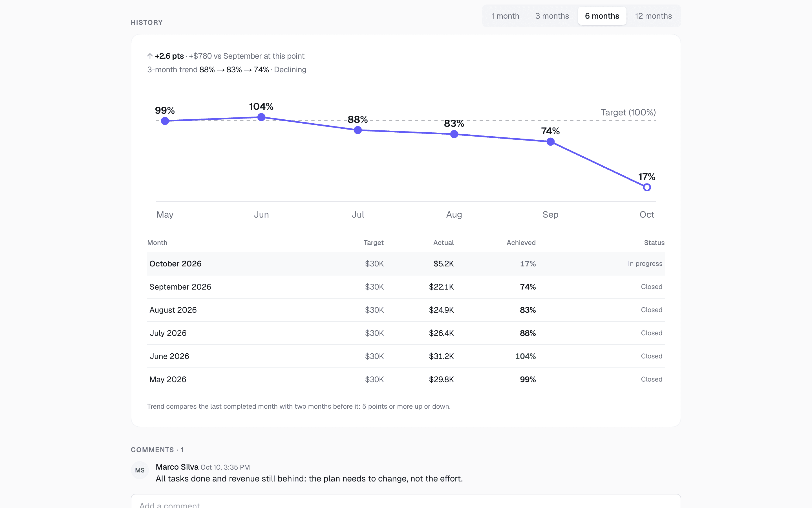
Task: Click the Status column header
Action: point(654,243)
